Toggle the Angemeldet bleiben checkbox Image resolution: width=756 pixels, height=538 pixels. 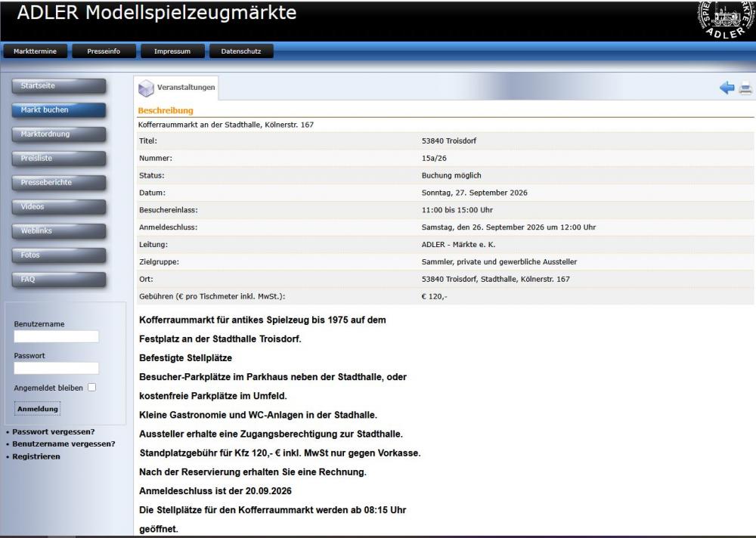tap(91, 387)
